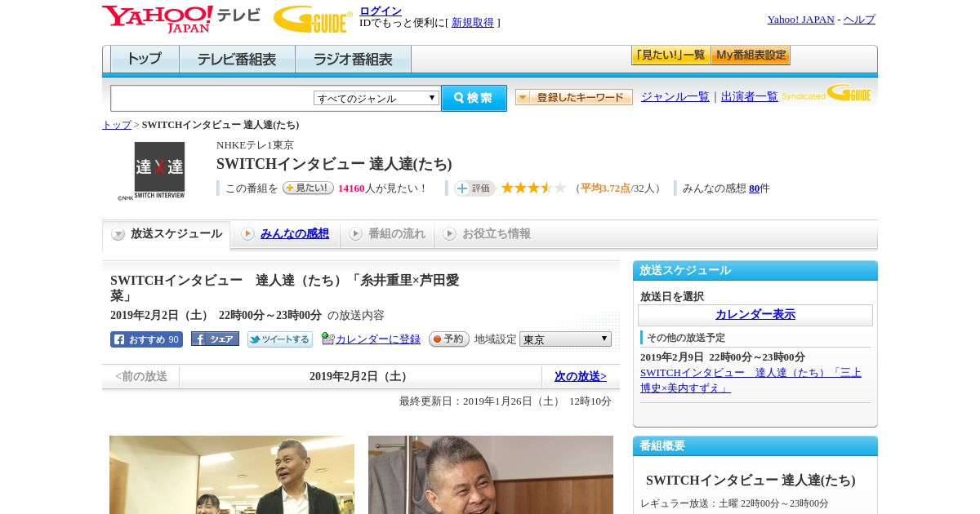Select the みんなの感想 tab
Image resolution: width=980 pixels, height=514 pixels.
[x=285, y=234]
